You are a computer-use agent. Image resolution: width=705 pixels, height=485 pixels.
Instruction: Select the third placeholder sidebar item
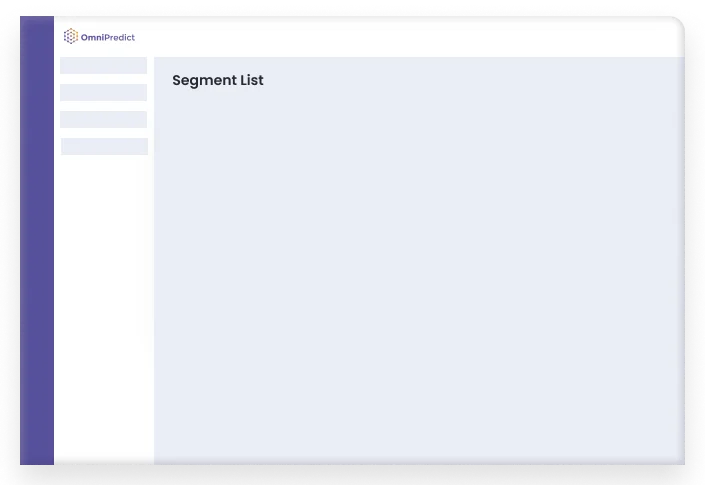(103, 120)
